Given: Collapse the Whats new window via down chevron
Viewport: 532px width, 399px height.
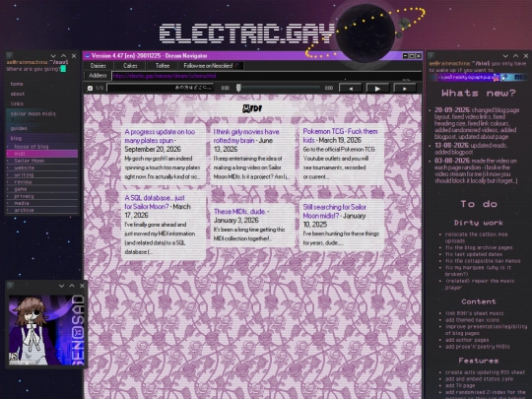Looking at the screenshot, I should 505,55.
